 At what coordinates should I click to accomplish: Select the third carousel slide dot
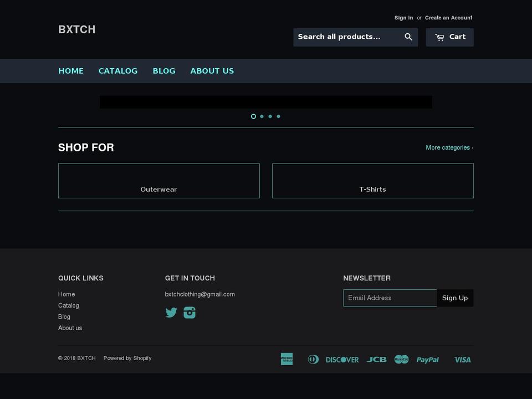(x=270, y=116)
